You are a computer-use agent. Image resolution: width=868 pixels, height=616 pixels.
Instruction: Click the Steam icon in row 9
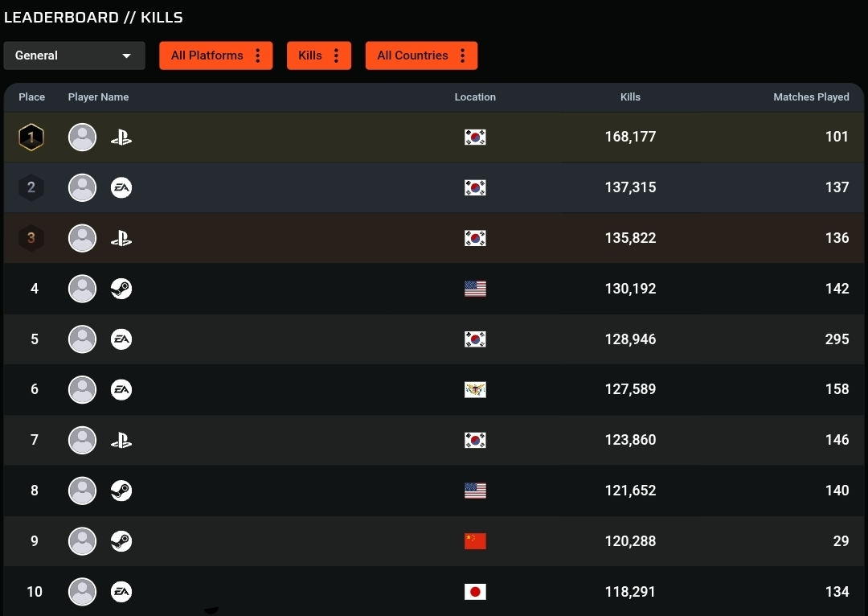coord(121,541)
